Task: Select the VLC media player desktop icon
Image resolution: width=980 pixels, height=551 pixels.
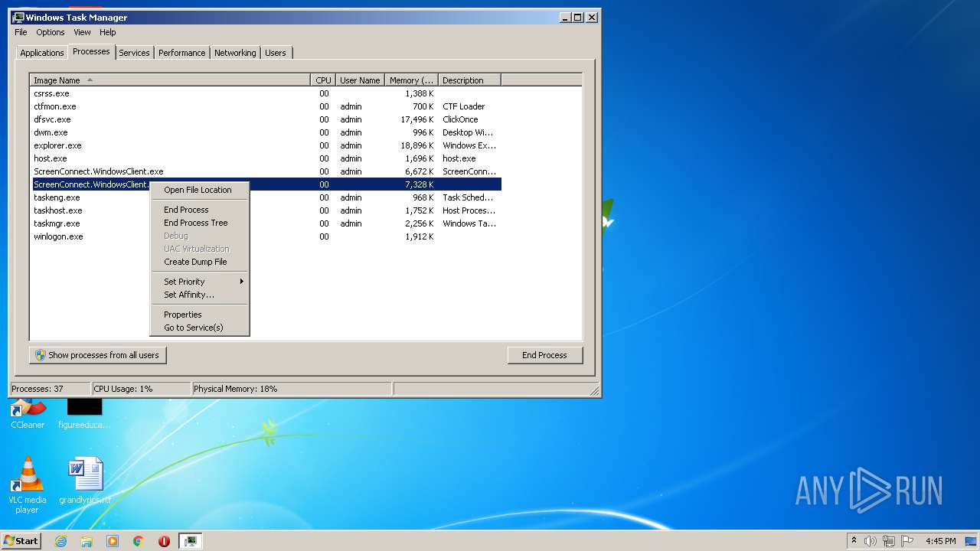Action: click(x=27, y=485)
